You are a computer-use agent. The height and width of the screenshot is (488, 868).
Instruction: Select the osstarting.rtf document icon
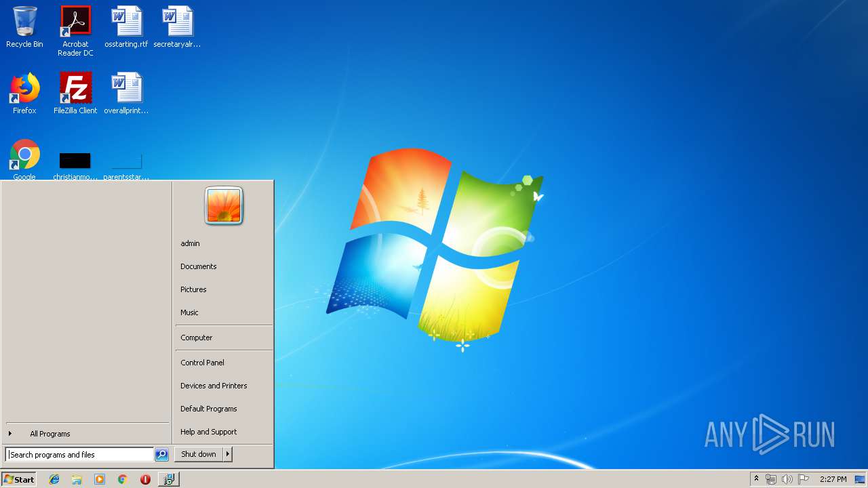tap(126, 27)
